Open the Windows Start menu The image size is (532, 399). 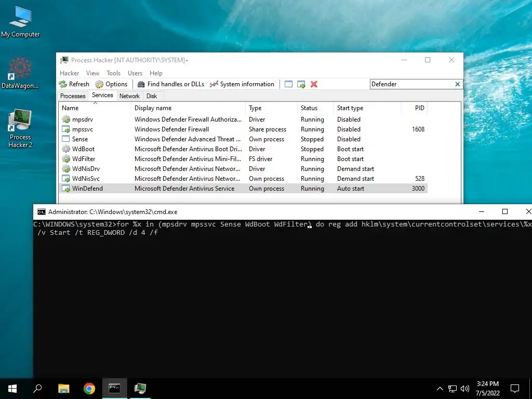(x=12, y=389)
